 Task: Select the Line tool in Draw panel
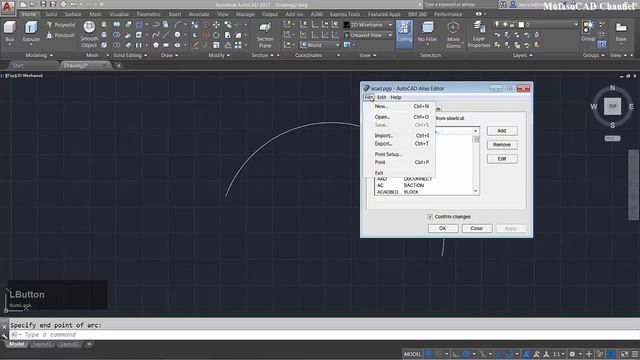click(165, 35)
